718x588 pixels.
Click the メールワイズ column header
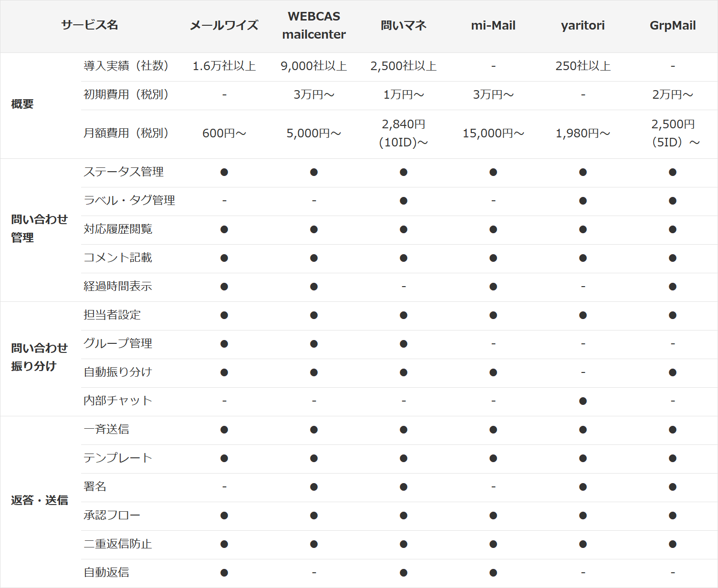click(x=224, y=26)
